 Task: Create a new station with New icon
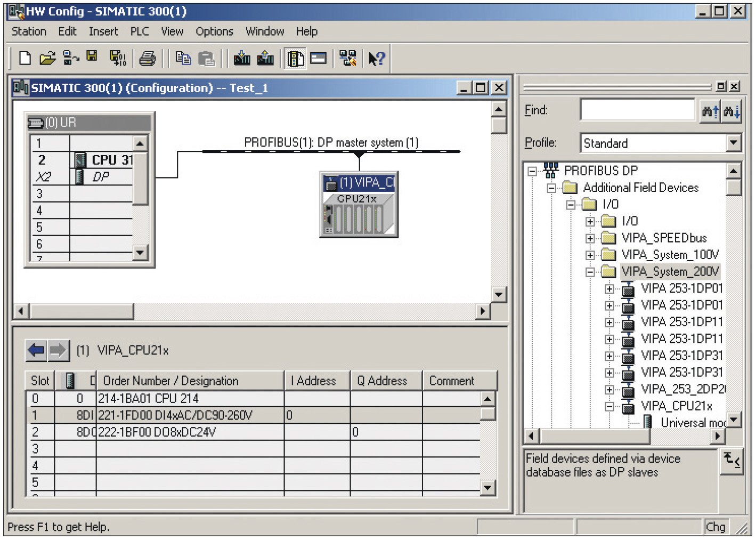[x=25, y=58]
